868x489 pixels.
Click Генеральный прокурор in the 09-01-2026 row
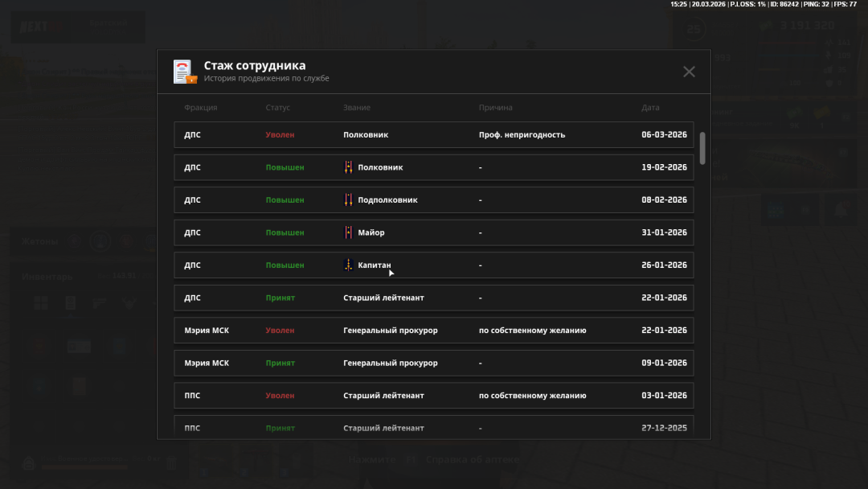[391, 364]
